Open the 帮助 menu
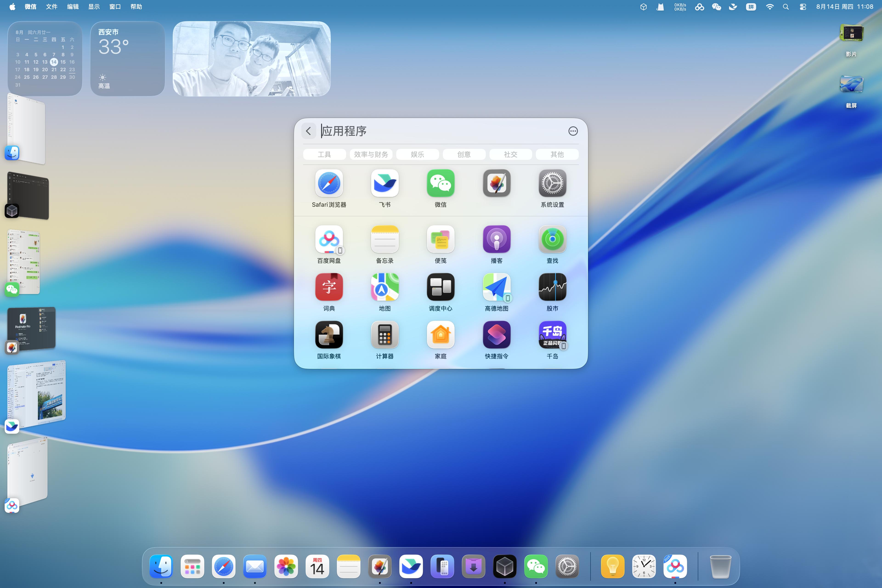This screenshot has height=588, width=882. [136, 7]
